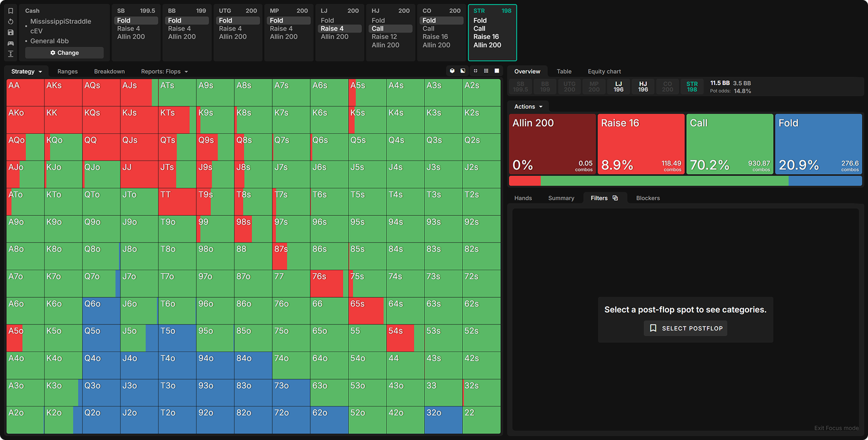Switch to the Equity chart tab

click(604, 72)
